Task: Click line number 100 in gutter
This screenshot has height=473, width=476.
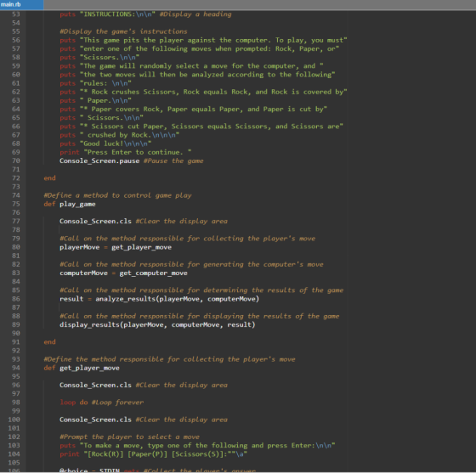Action: coord(14,420)
